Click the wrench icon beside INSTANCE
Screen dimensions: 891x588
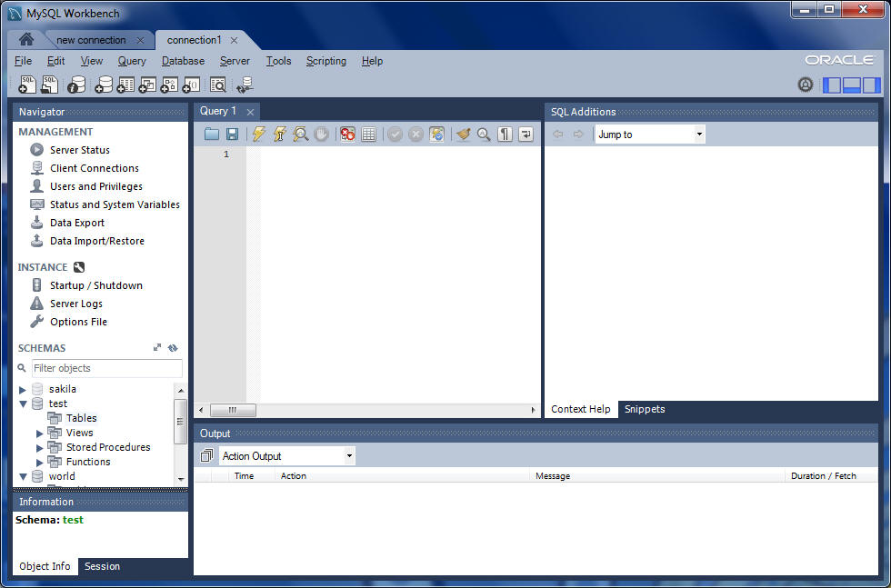(x=79, y=267)
